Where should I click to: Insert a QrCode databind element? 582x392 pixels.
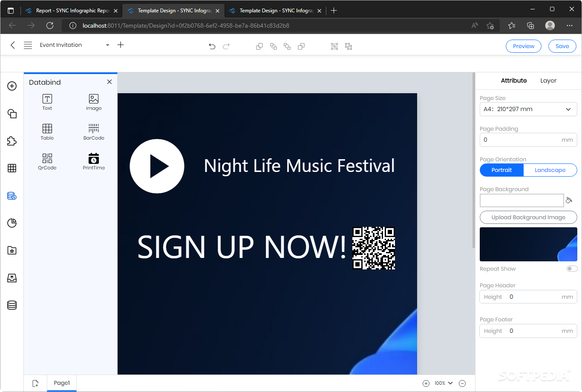tap(47, 162)
